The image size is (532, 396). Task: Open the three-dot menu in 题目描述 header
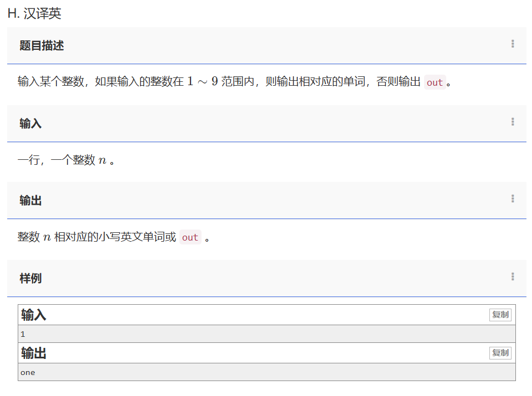[x=513, y=44]
